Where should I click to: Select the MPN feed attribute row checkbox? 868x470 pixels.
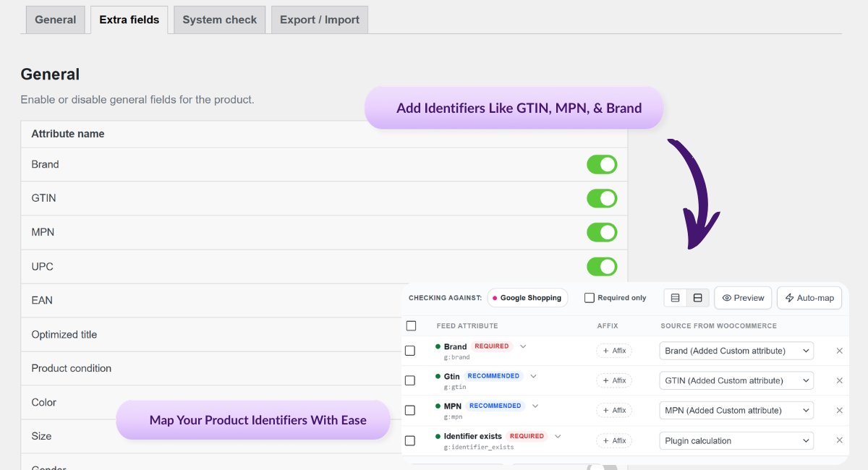(410, 410)
